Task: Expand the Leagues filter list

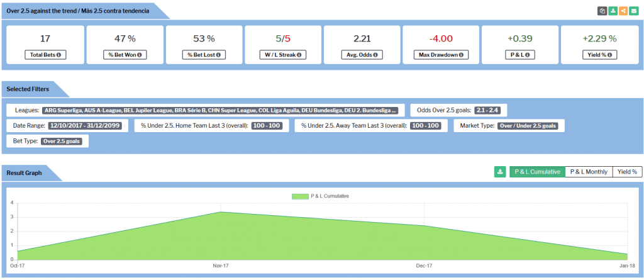Action: point(220,110)
